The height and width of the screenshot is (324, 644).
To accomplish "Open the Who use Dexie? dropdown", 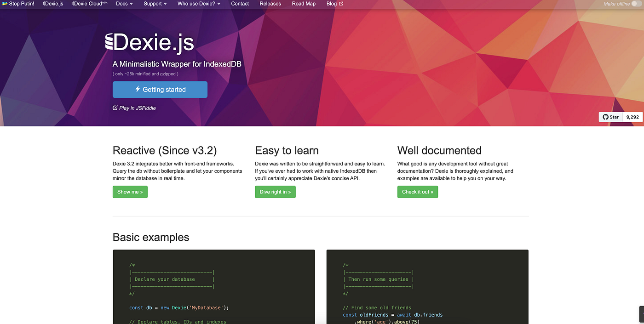I will [199, 4].
